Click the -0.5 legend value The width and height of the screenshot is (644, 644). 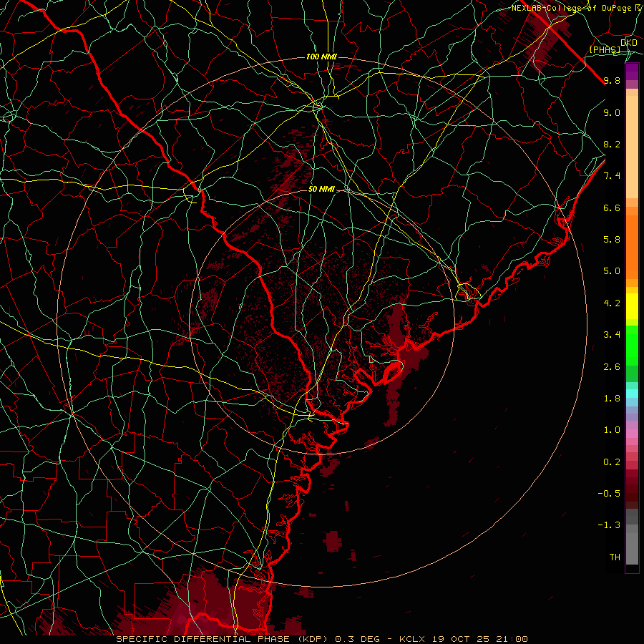(609, 494)
